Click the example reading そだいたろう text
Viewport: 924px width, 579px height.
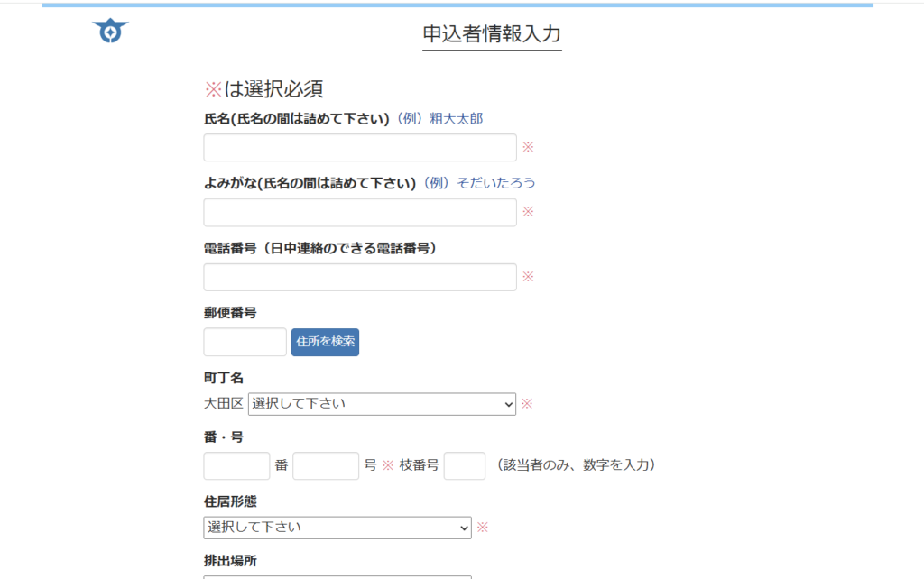point(496,183)
